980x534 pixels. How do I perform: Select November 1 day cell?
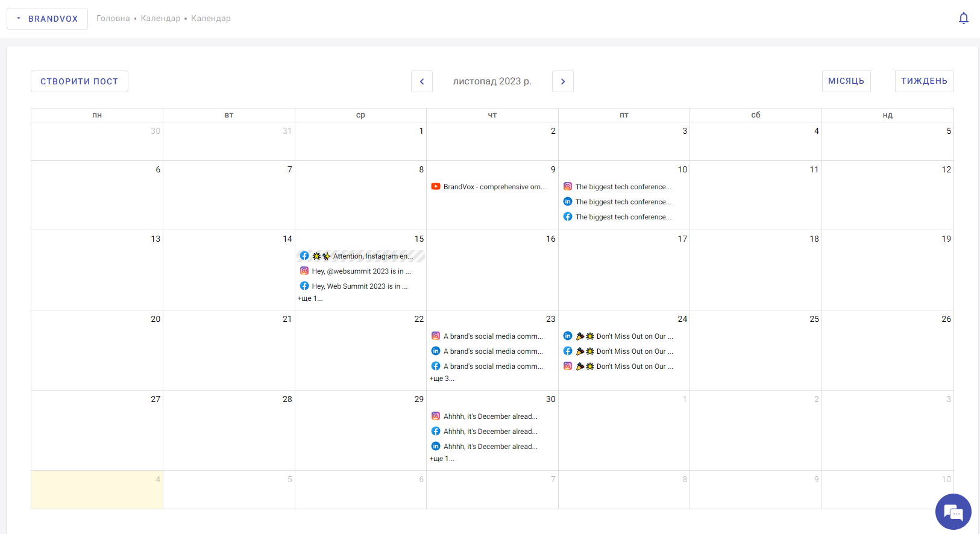click(x=360, y=142)
